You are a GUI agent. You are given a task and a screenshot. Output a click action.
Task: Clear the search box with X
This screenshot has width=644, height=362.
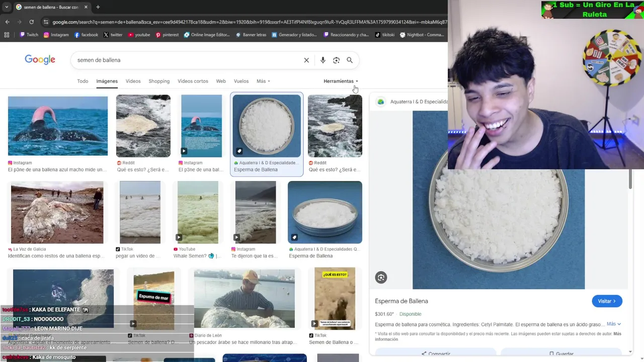click(x=306, y=60)
